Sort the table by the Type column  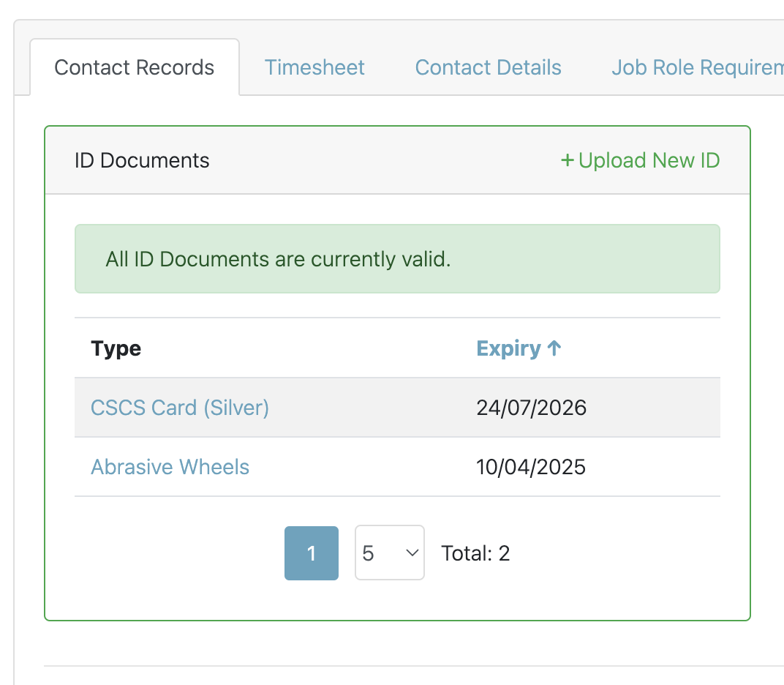pos(116,348)
